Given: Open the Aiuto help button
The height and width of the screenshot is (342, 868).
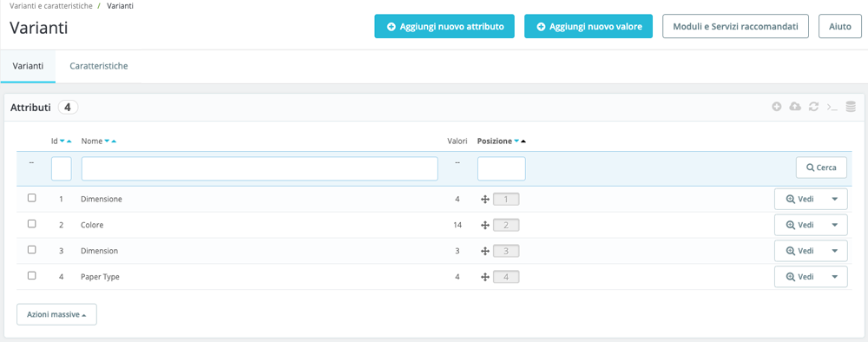Looking at the screenshot, I should pyautogui.click(x=839, y=27).
